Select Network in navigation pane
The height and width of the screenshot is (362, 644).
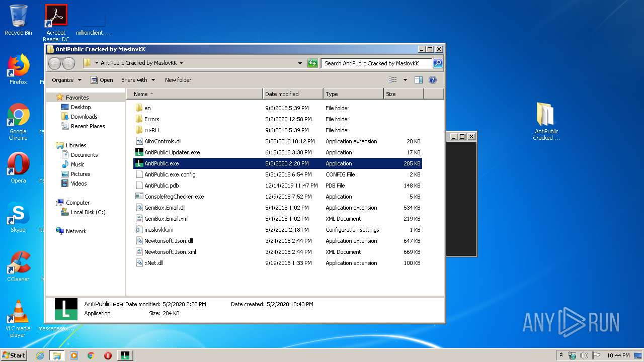tap(71, 231)
